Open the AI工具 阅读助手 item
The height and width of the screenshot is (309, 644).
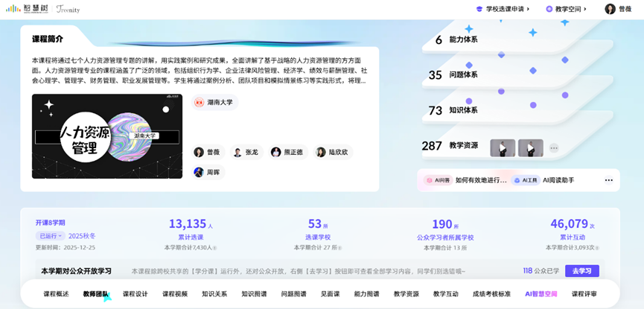546,180
